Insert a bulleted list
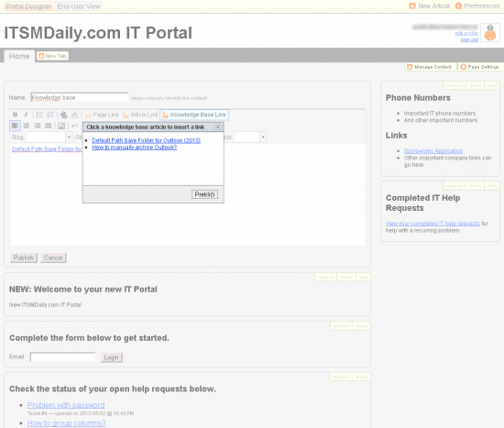 point(50,115)
